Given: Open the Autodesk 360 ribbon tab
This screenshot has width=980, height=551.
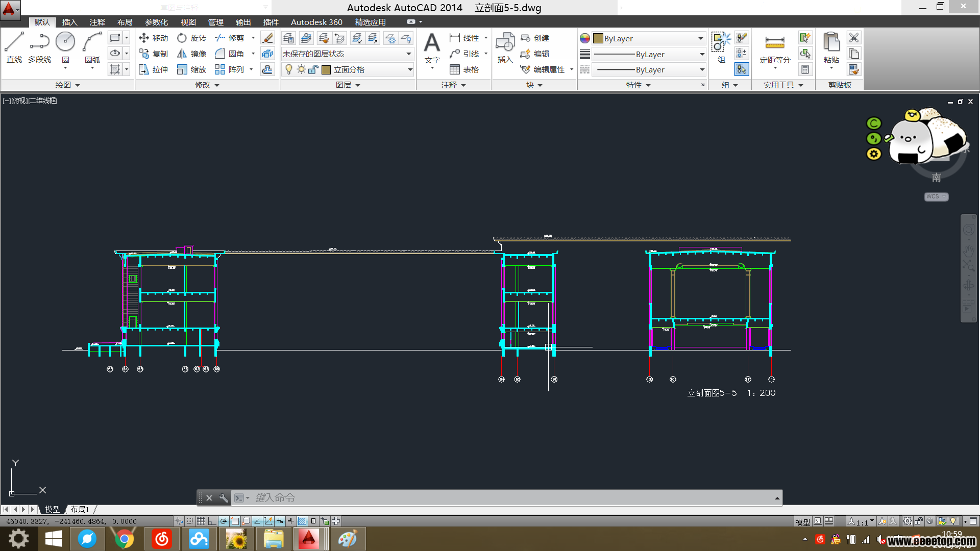Looking at the screenshot, I should point(316,22).
